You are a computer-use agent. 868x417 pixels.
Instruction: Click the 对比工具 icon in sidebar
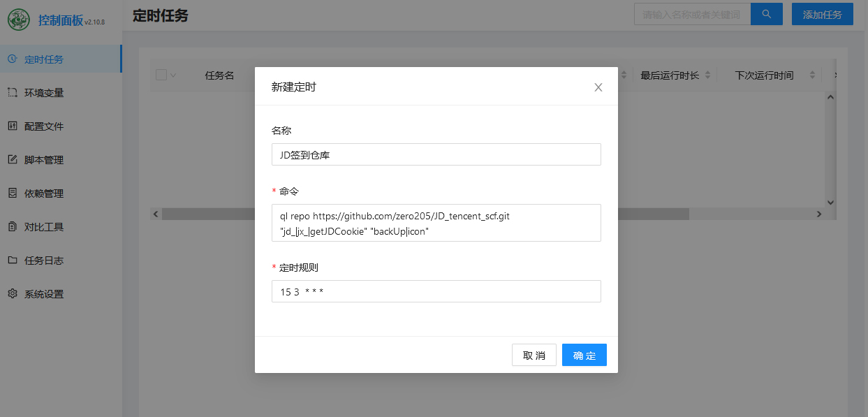[x=12, y=227]
